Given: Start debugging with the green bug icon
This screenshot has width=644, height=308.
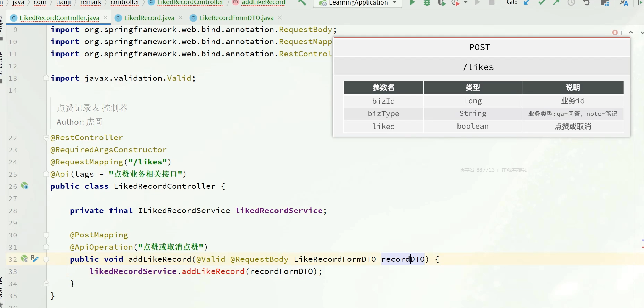Looking at the screenshot, I should 427,3.
